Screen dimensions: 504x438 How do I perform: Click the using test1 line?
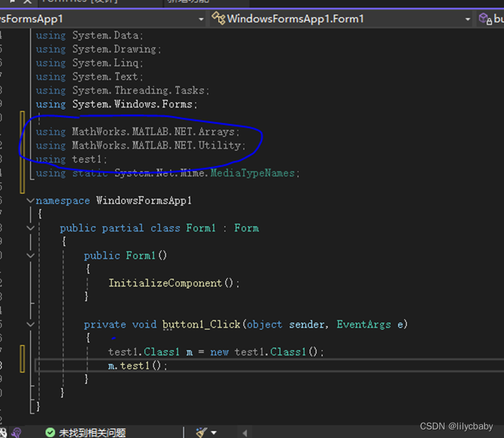coord(71,159)
